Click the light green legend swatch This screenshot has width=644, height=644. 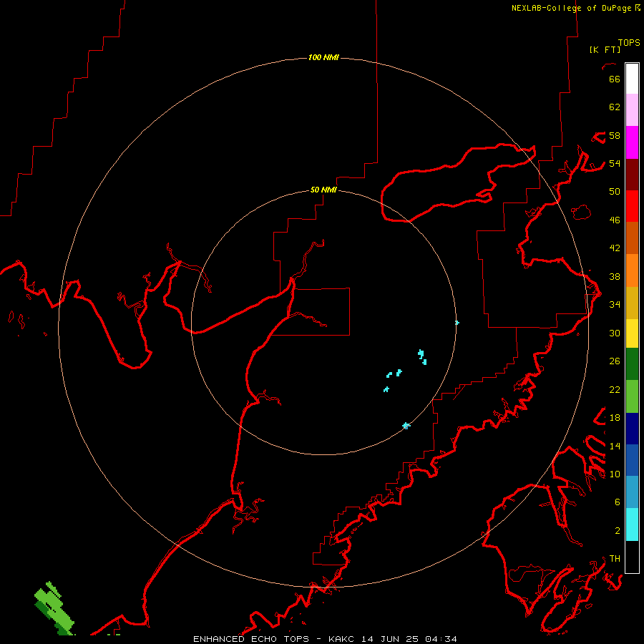tap(632, 396)
